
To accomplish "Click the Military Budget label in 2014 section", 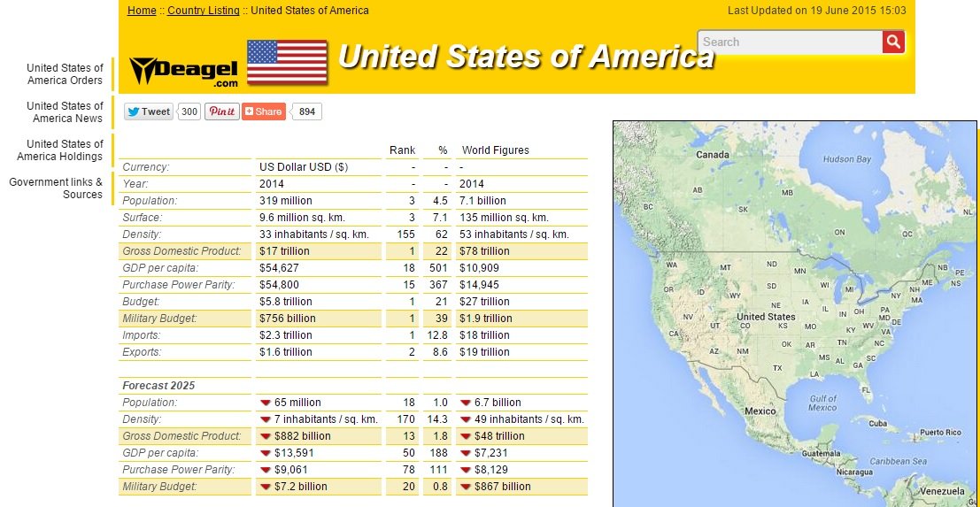I will tap(159, 319).
